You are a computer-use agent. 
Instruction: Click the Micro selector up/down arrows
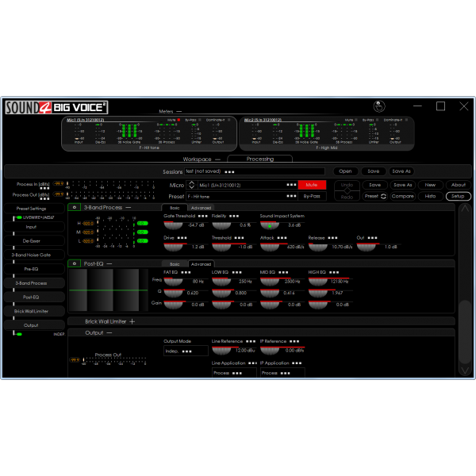click(x=191, y=185)
